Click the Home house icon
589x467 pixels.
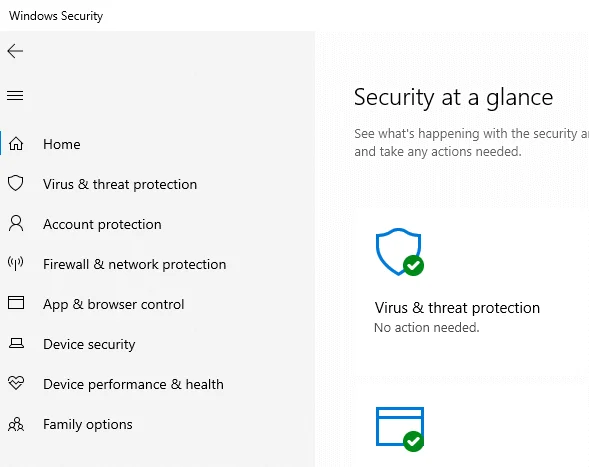pos(16,144)
